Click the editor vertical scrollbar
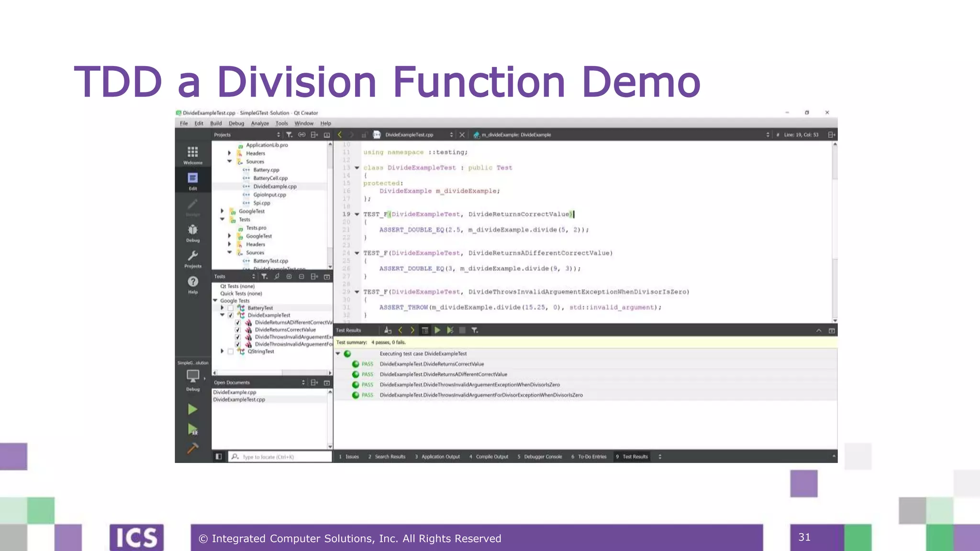 pyautogui.click(x=835, y=232)
